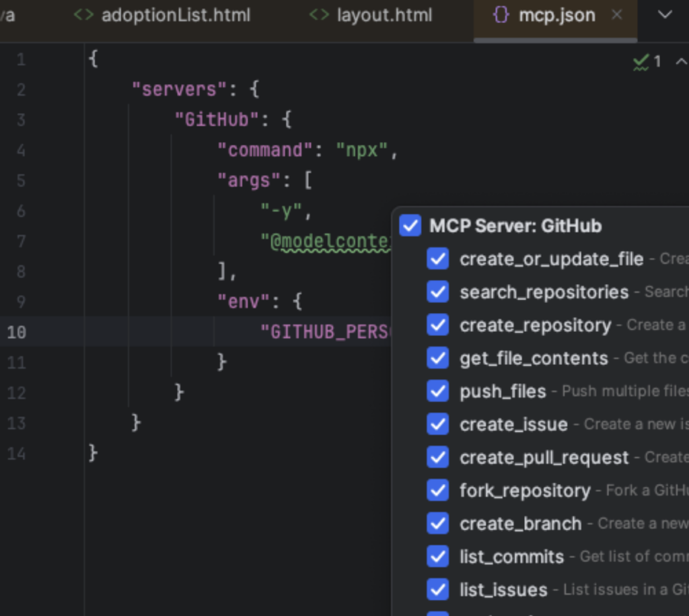Screen dimensions: 689x616
Task: Toggle the list_commits checkbox
Action: coord(438,556)
